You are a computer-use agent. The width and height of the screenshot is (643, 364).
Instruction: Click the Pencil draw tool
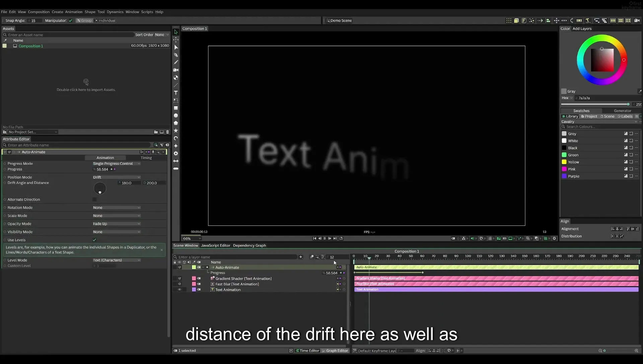tap(176, 62)
